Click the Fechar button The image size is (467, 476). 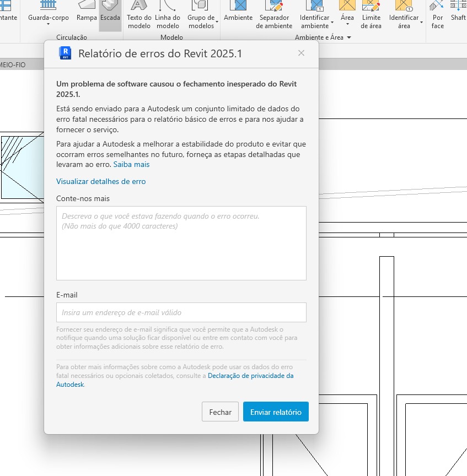point(221,412)
